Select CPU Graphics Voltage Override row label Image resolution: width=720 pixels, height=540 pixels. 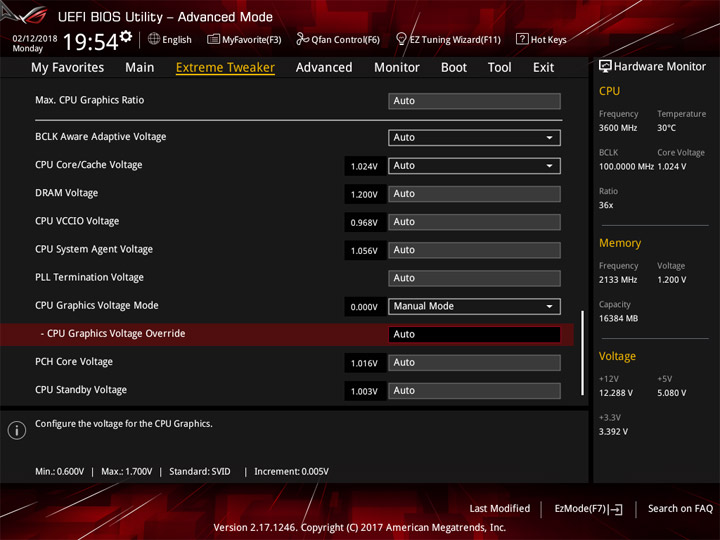pyautogui.click(x=113, y=333)
